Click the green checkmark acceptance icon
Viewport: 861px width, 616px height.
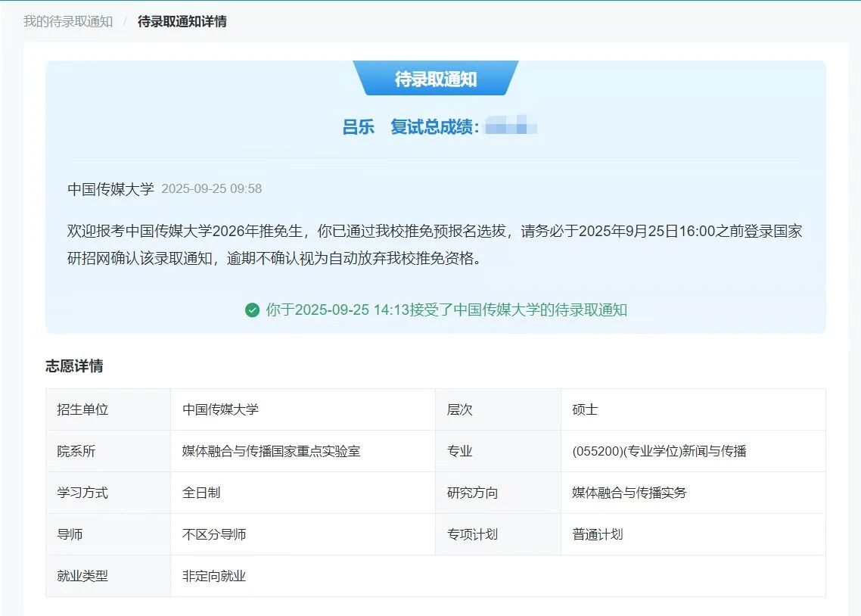pos(252,310)
